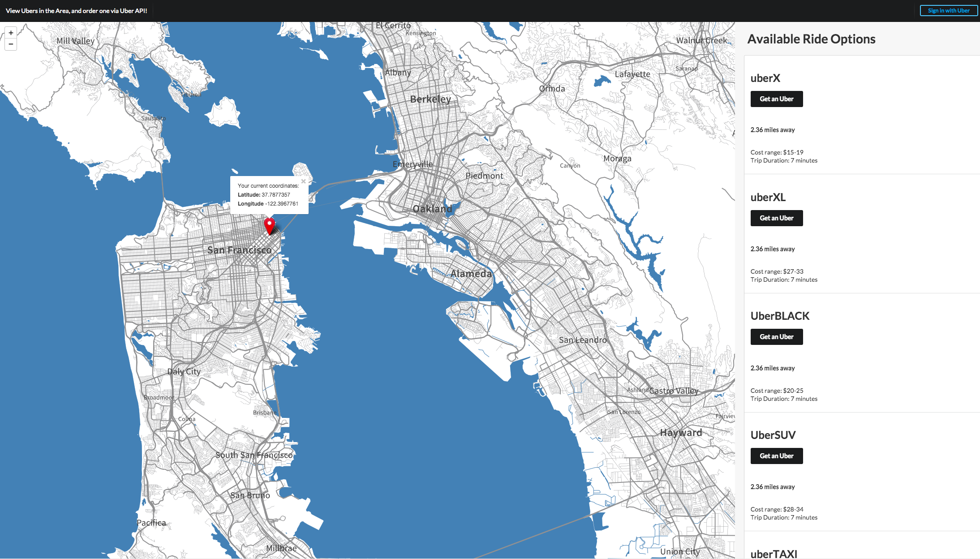
Task: Click the uberX ride option heading
Action: pos(765,78)
